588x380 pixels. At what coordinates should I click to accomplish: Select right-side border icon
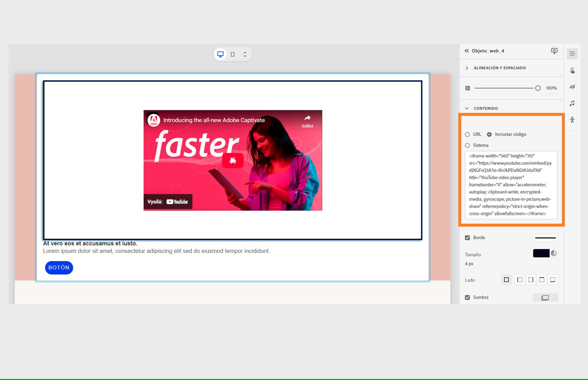tap(531, 280)
